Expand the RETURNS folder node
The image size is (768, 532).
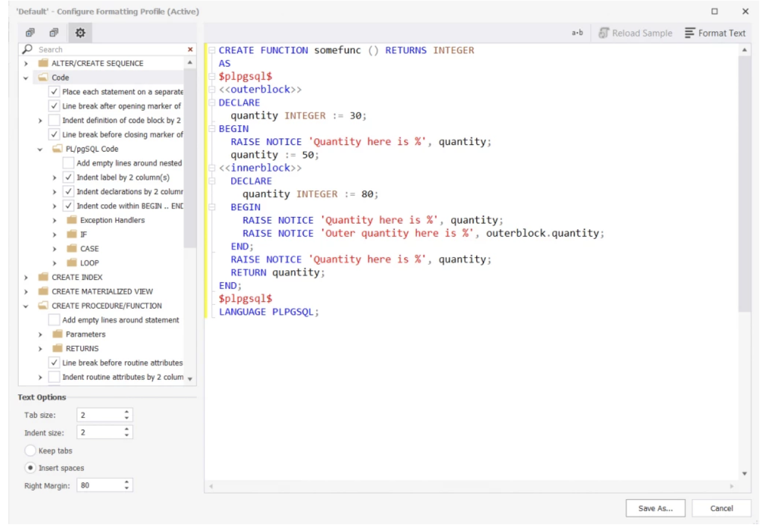tap(40, 348)
